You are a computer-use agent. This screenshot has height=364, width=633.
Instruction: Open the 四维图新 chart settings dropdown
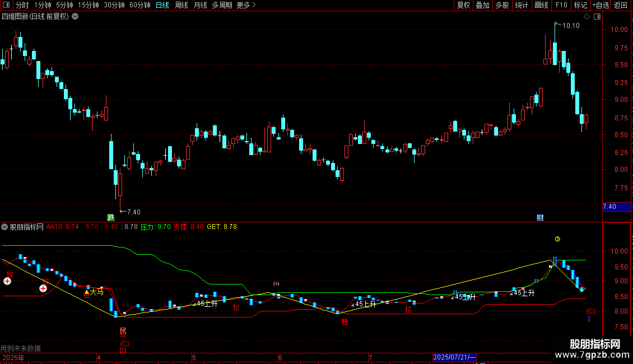click(x=75, y=17)
